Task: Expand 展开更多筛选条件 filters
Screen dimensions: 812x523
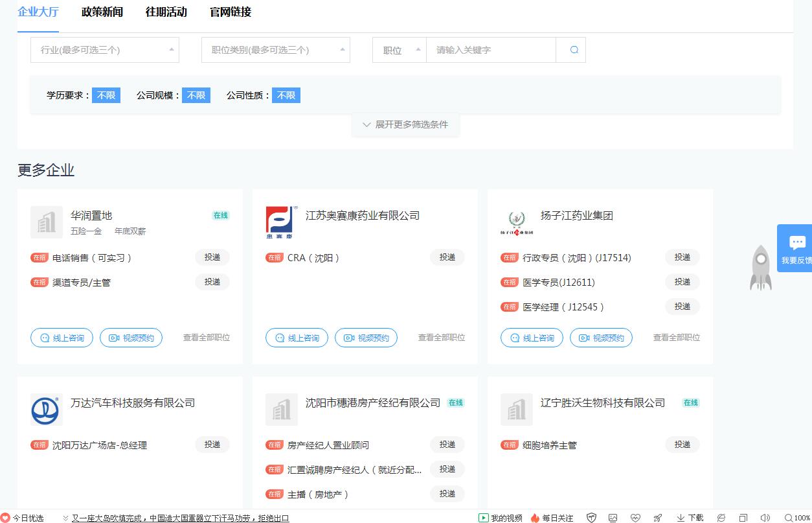Action: [405, 124]
